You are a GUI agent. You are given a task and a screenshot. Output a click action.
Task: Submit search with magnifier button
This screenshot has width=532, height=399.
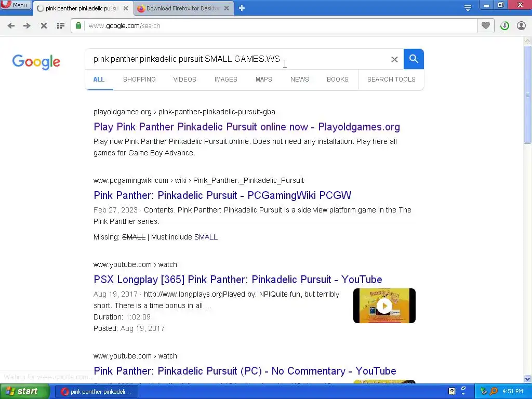coord(414,59)
